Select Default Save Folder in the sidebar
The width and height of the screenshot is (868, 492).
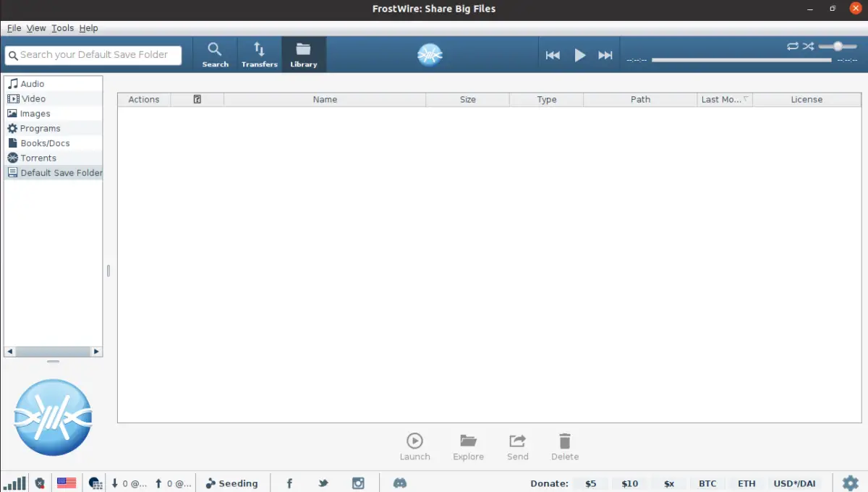coord(54,173)
